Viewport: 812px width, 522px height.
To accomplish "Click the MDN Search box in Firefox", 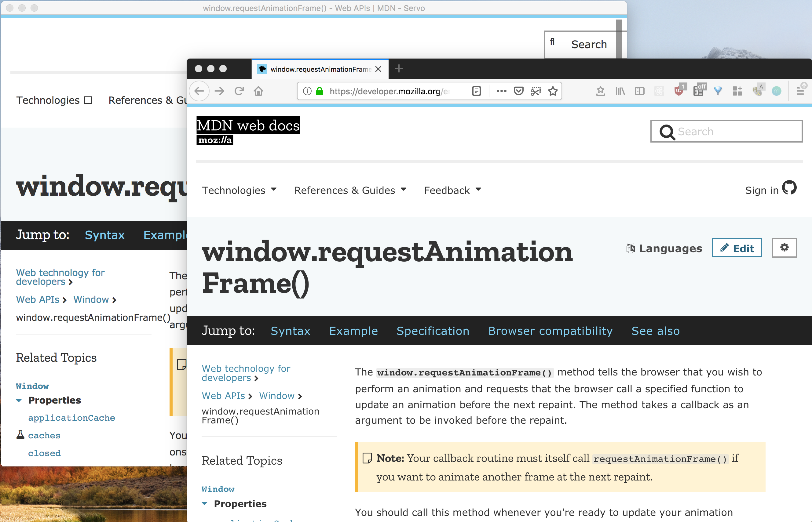I will (x=726, y=131).
